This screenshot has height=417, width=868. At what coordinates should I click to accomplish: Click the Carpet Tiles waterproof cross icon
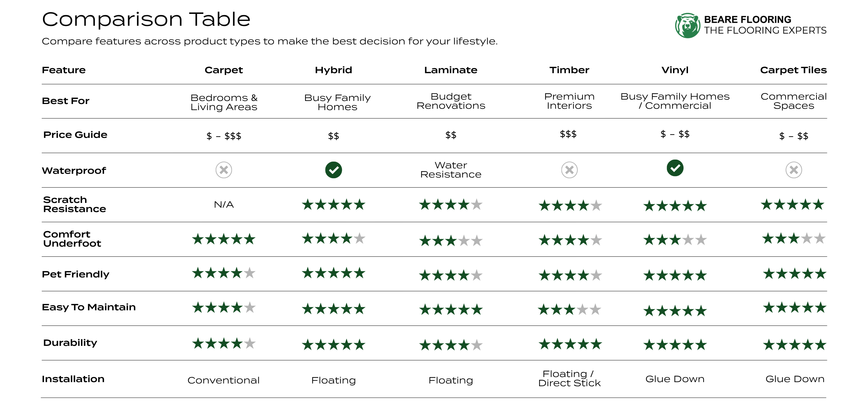coord(793,170)
